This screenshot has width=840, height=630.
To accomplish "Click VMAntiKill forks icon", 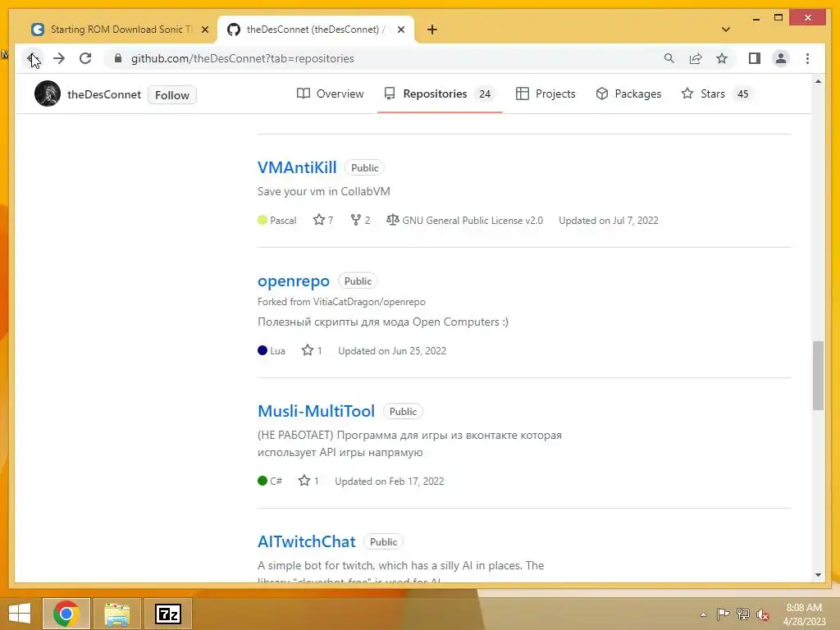I will pos(356,220).
